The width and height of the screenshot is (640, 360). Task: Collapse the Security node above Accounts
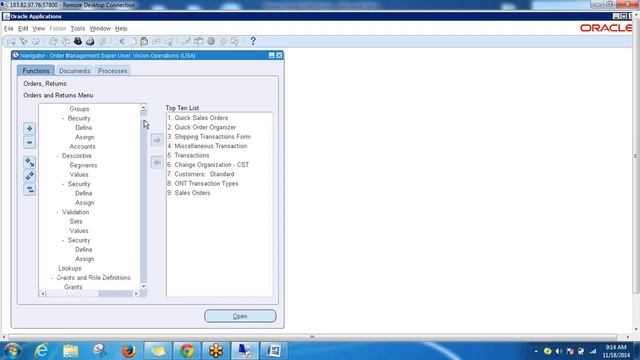(63, 118)
